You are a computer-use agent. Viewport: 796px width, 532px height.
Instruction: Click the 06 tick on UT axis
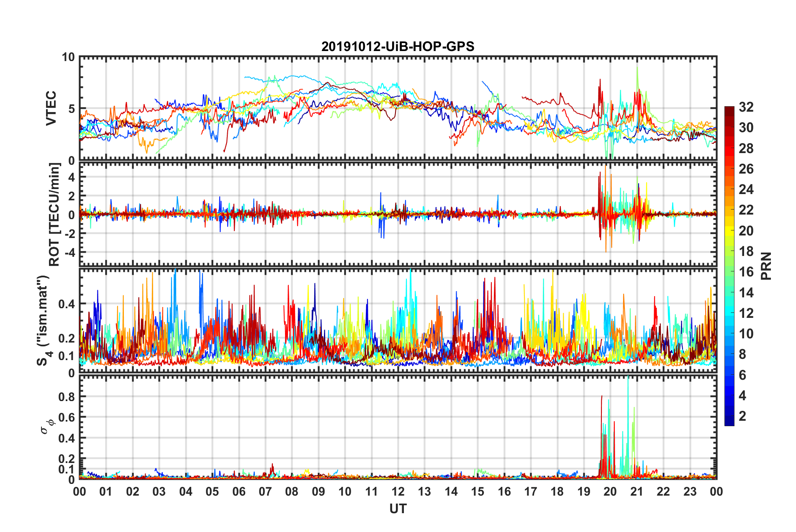(239, 491)
